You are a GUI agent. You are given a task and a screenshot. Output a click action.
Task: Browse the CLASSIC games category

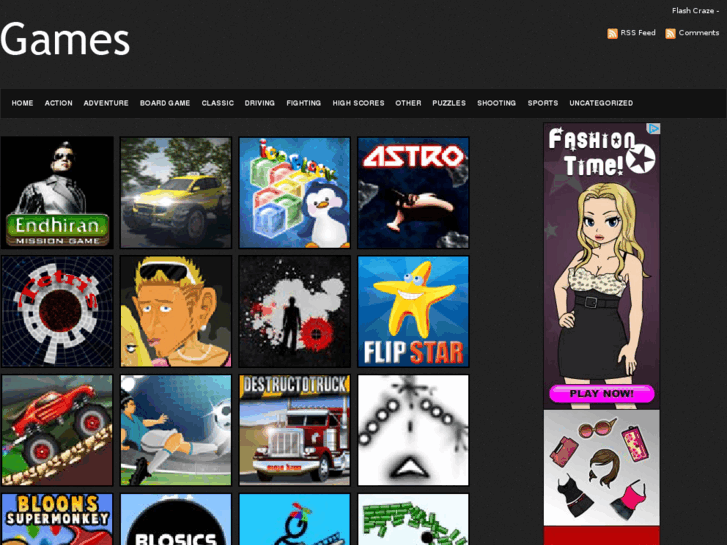217,103
